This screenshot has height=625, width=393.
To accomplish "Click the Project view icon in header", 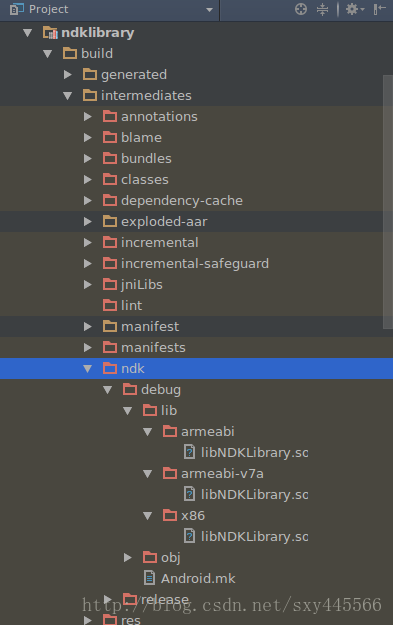I will tap(16, 9).
